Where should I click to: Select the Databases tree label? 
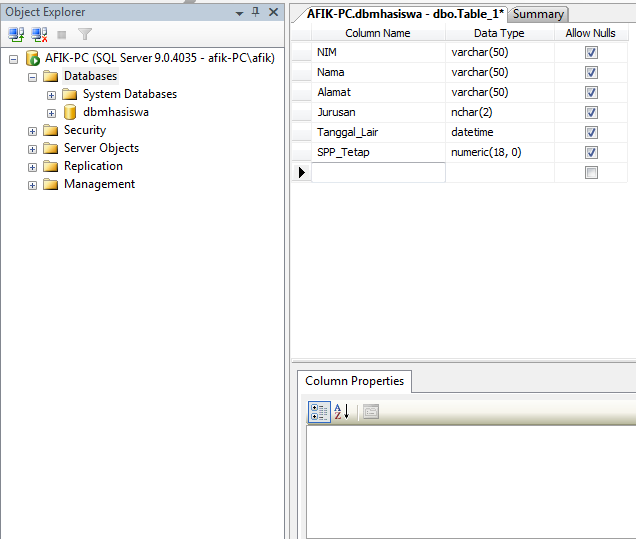click(90, 76)
